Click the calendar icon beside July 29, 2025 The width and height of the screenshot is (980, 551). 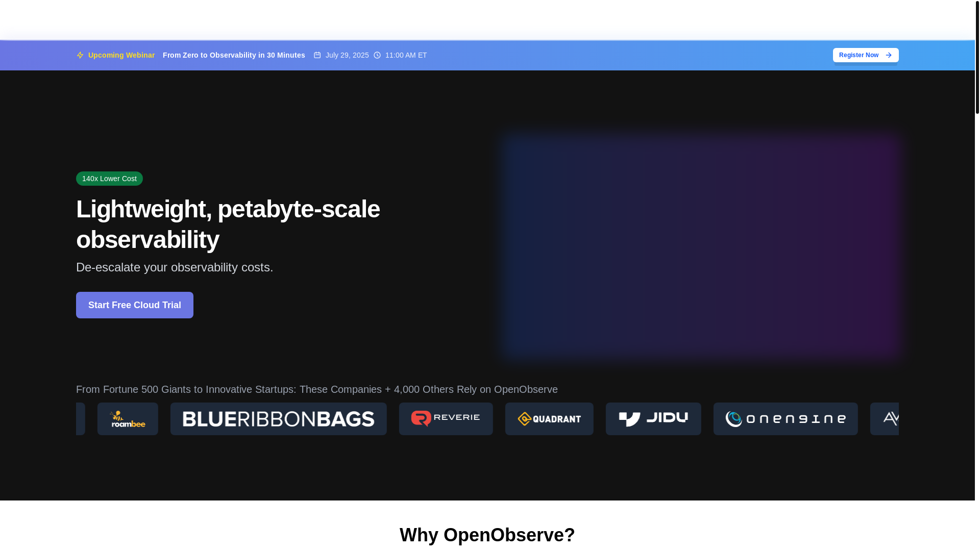click(317, 55)
